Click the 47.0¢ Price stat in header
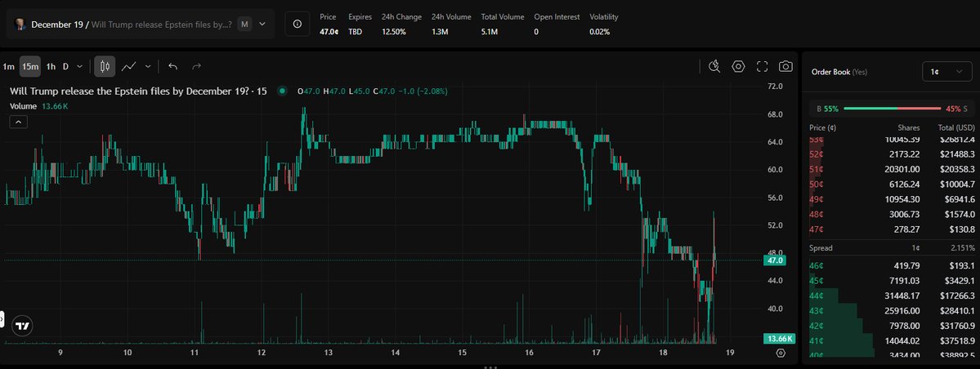Viewport: 980px width, 369px height. (329, 31)
